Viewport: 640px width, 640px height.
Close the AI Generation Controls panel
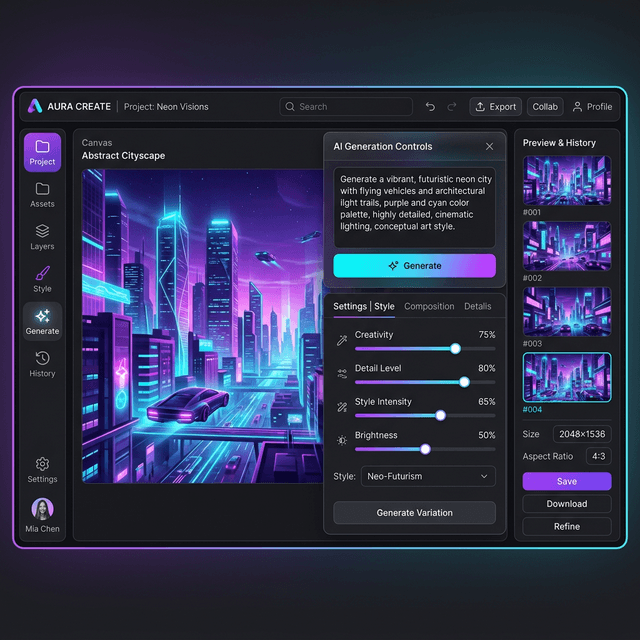(x=489, y=147)
